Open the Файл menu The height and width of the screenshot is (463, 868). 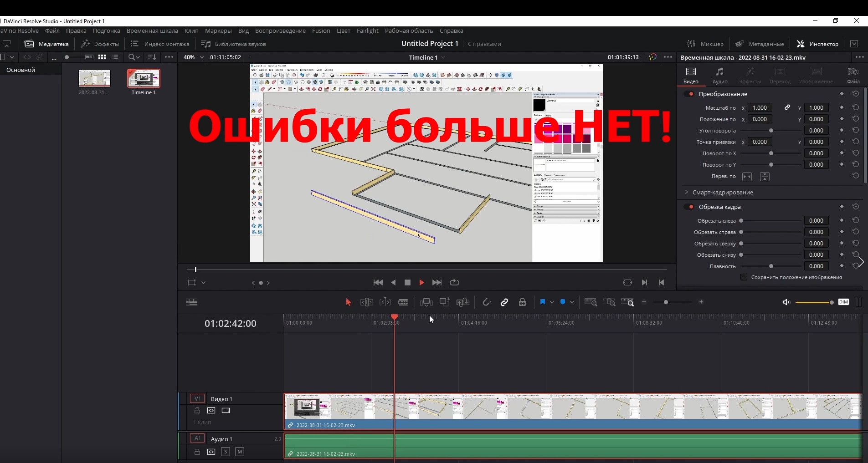52,31
